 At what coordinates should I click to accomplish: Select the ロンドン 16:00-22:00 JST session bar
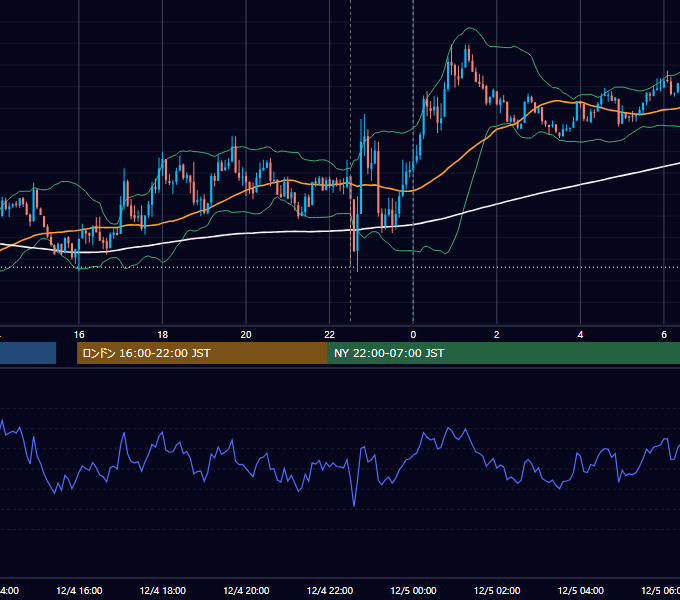(x=202, y=353)
